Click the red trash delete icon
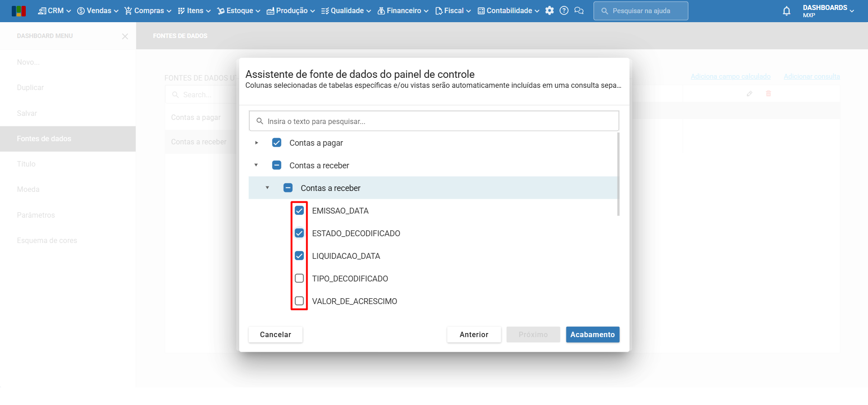868x405 pixels. point(768,94)
